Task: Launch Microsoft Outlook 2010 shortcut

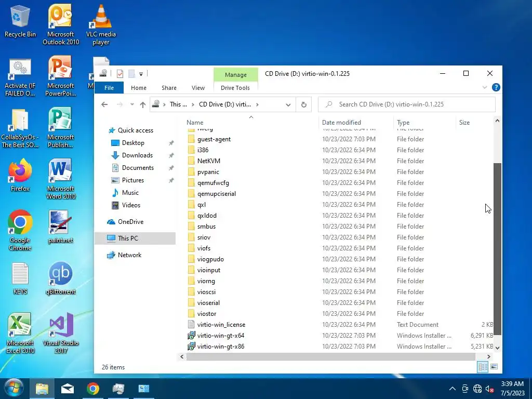Action: [60, 24]
